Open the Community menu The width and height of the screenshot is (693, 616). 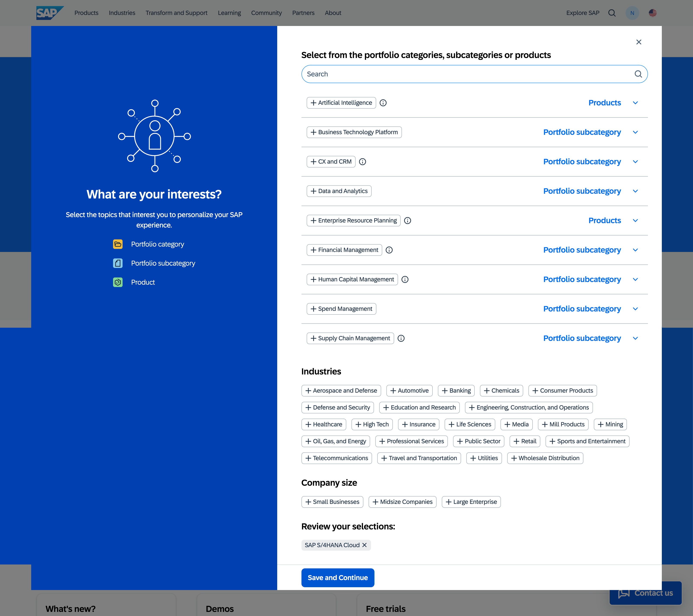point(266,13)
